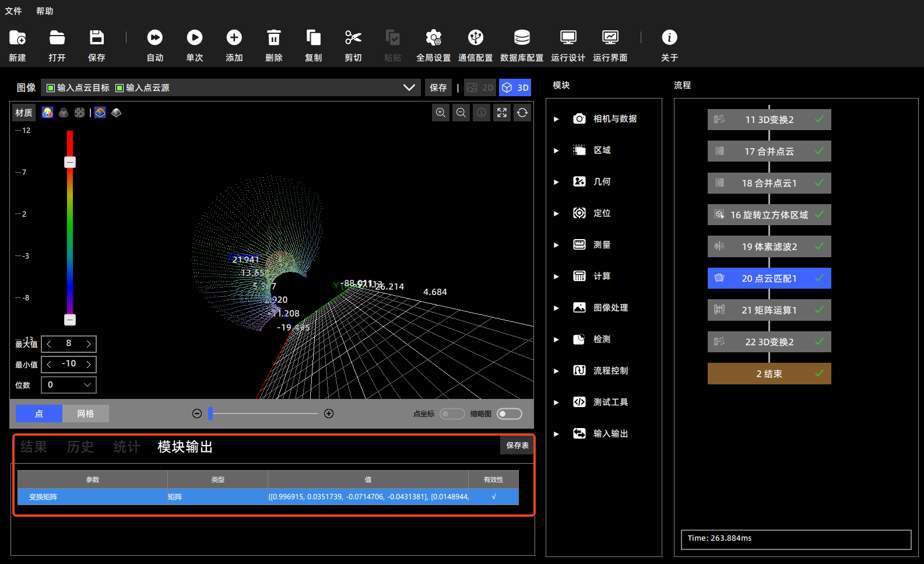Toggle the 缩略图 switch
Screen dimensions: 924x564
tap(510, 414)
